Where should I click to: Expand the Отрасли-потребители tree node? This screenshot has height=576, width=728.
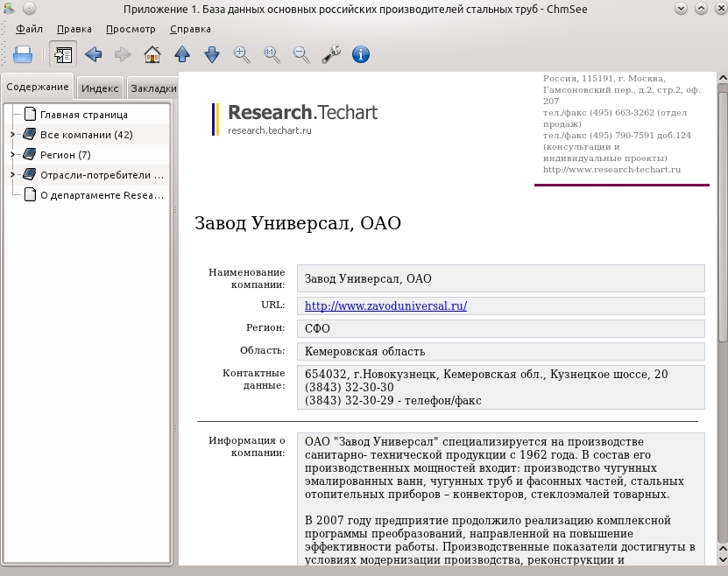[12, 175]
